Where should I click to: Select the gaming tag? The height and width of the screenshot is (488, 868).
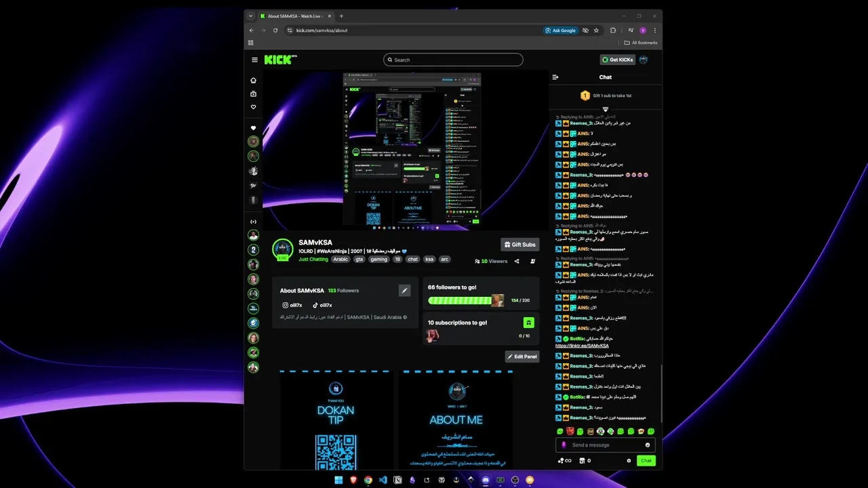pyautogui.click(x=378, y=259)
